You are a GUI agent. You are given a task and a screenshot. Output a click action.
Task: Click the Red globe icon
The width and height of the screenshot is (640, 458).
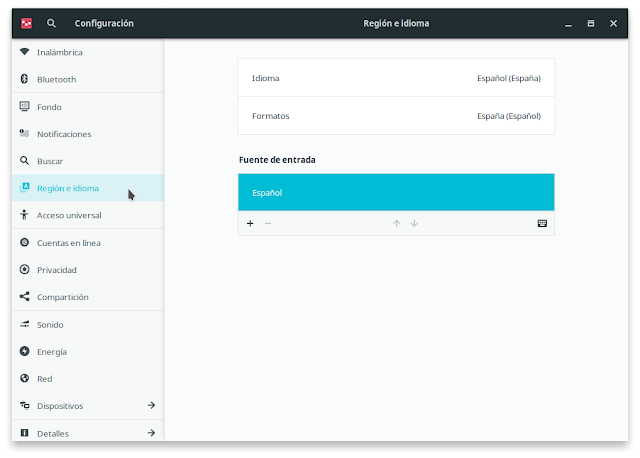pyautogui.click(x=24, y=378)
